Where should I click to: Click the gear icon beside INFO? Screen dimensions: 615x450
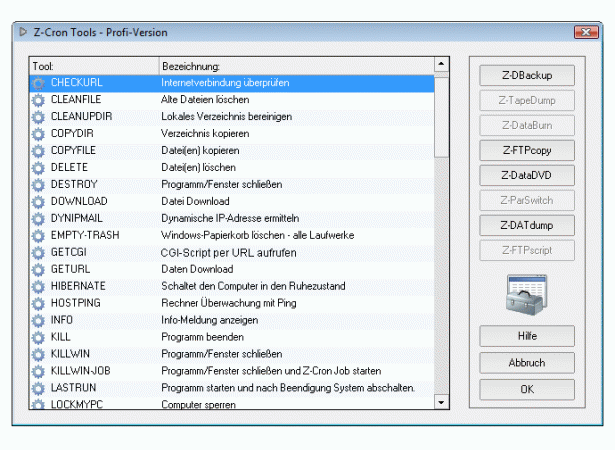pyautogui.click(x=38, y=321)
